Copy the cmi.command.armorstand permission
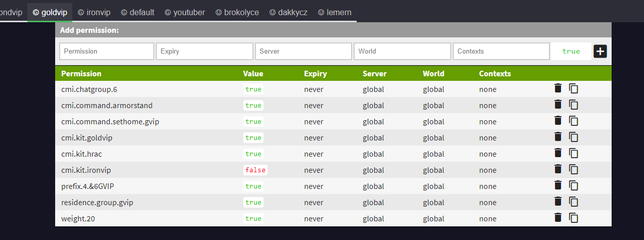Screen dimensions: 644x240 pyautogui.click(x=573, y=105)
